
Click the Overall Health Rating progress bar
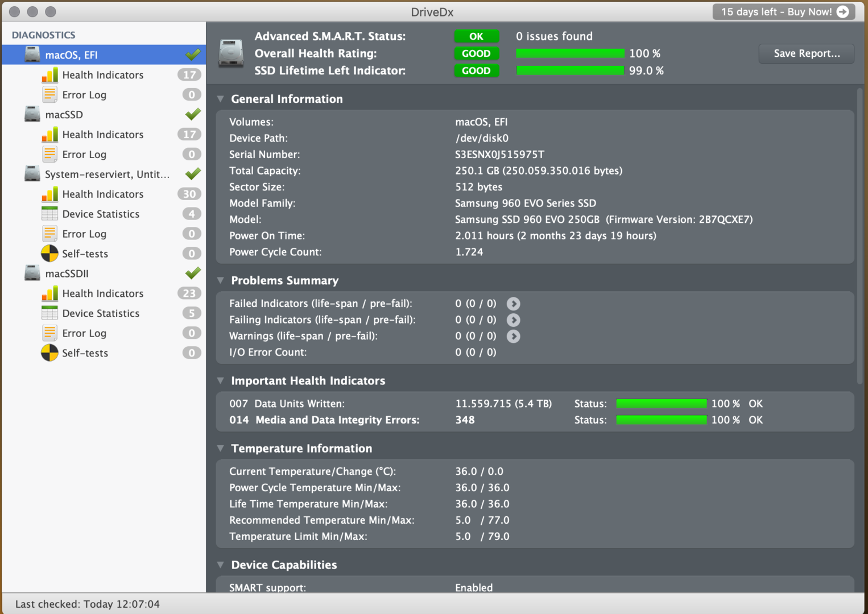click(570, 53)
